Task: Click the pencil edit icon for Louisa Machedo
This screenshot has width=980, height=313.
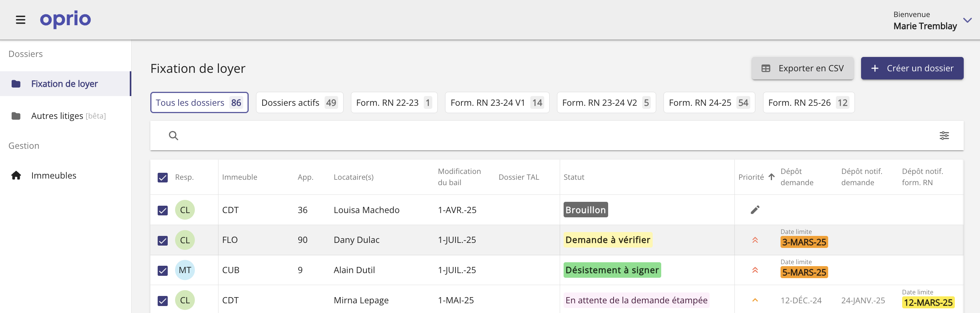Action: [755, 210]
